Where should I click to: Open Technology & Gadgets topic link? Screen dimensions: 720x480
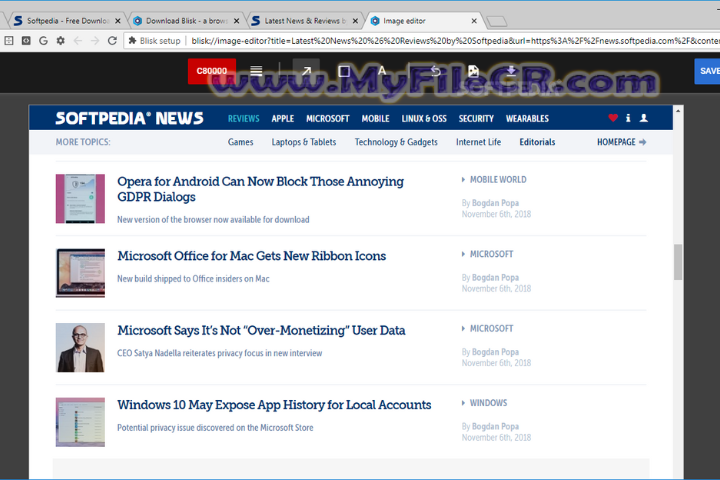[396, 142]
